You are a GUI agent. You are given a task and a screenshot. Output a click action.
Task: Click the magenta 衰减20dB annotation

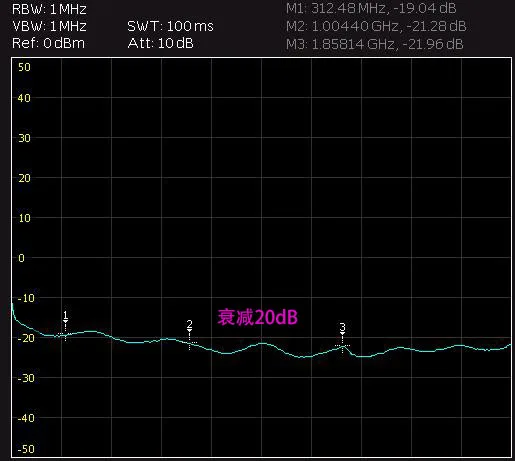[x=257, y=317]
